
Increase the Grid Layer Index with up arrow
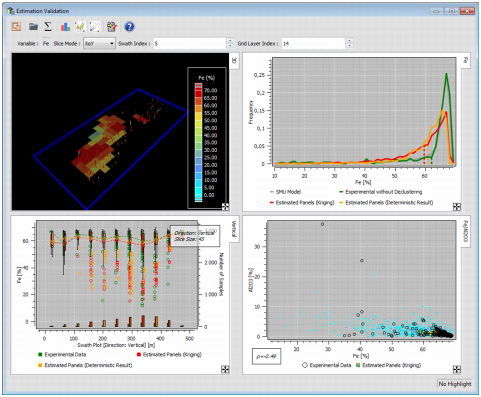click(x=349, y=41)
